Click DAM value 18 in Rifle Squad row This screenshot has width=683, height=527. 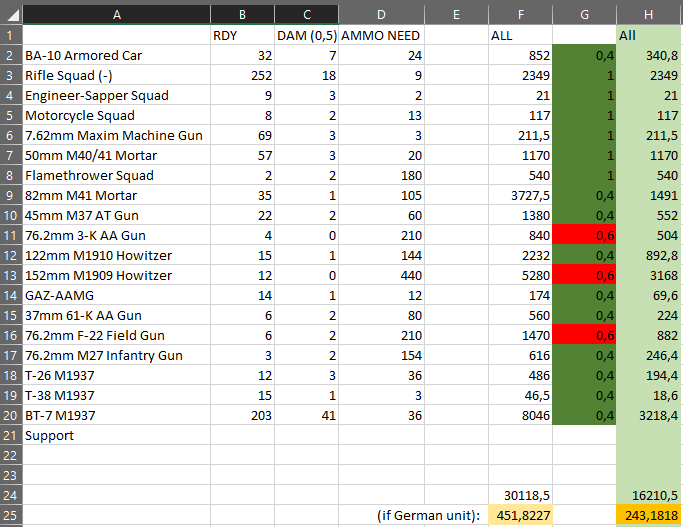307,75
